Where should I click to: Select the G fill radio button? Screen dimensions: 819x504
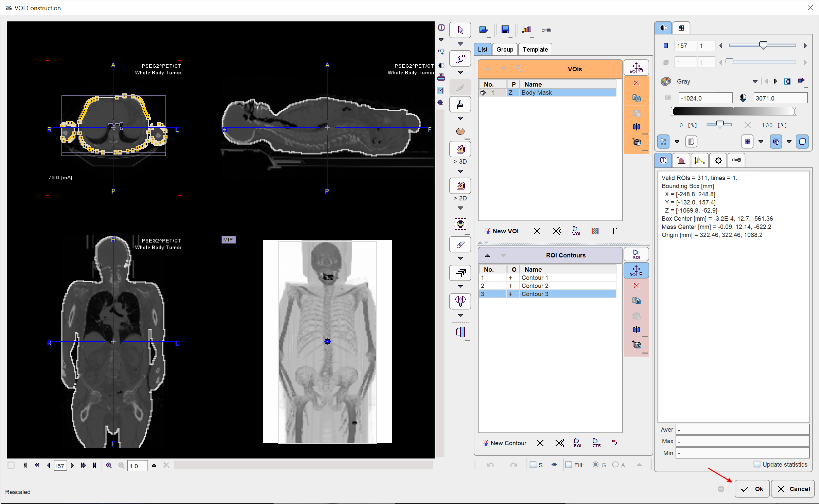pyautogui.click(x=595, y=465)
